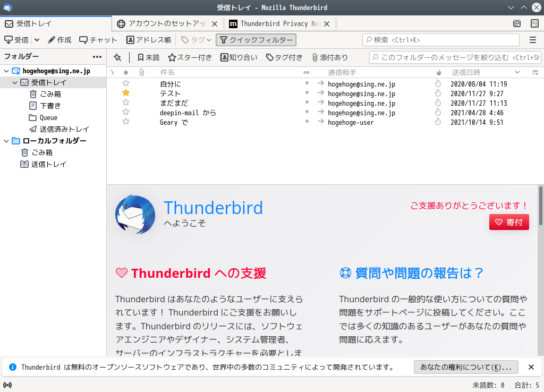544x392 pixels.
Task: Filter by 添付あり attachments
Action: [329, 57]
